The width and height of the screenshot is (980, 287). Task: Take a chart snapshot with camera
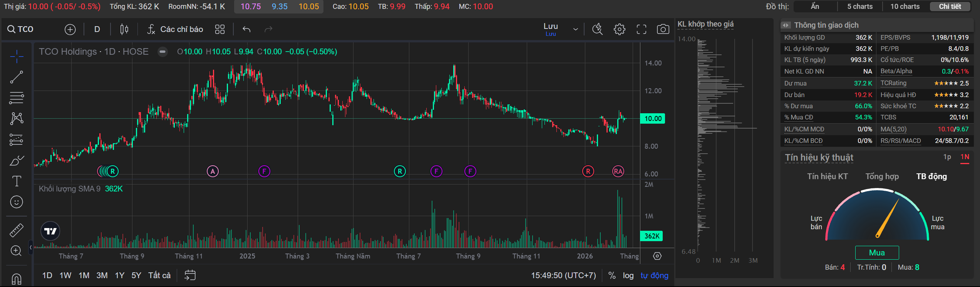663,29
